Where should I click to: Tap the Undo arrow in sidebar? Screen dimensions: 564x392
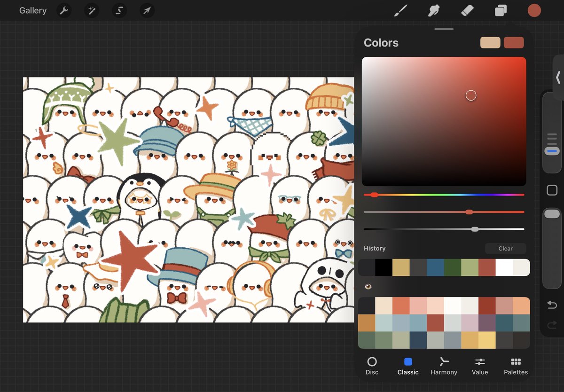pyautogui.click(x=552, y=306)
